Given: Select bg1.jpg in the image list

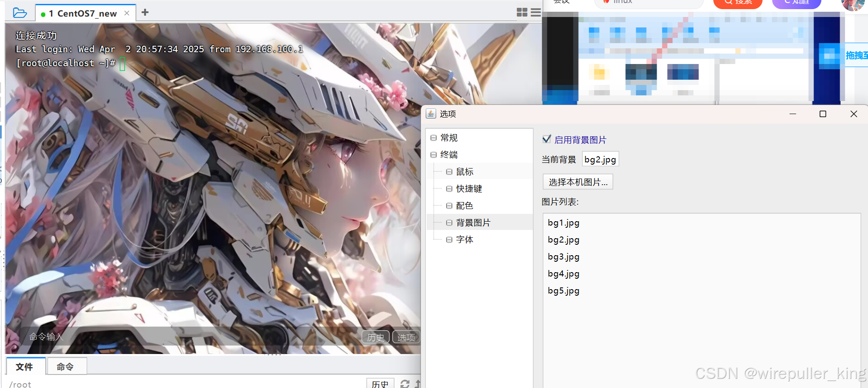Looking at the screenshot, I should point(563,223).
